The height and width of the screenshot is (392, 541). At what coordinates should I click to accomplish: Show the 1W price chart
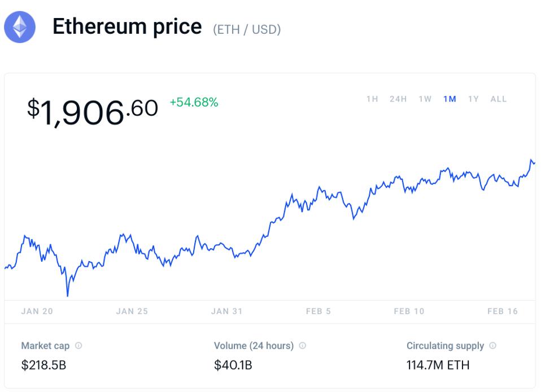(425, 99)
